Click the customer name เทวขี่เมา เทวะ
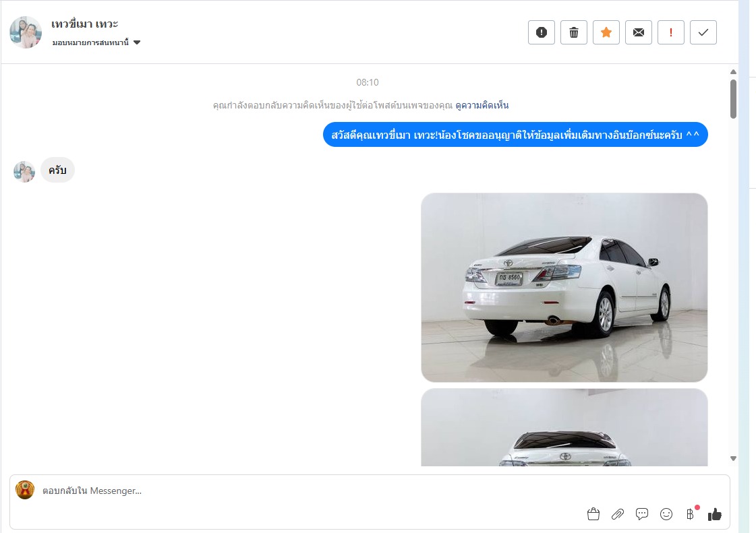 point(85,24)
